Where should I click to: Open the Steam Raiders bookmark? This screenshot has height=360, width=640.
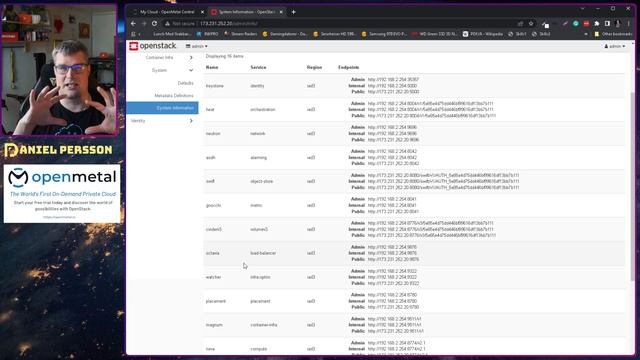[x=241, y=34]
